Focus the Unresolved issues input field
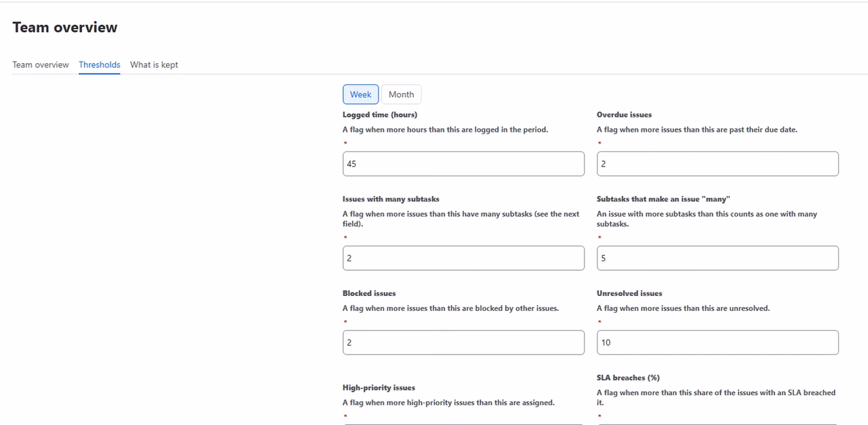868x425 pixels. [x=717, y=342]
